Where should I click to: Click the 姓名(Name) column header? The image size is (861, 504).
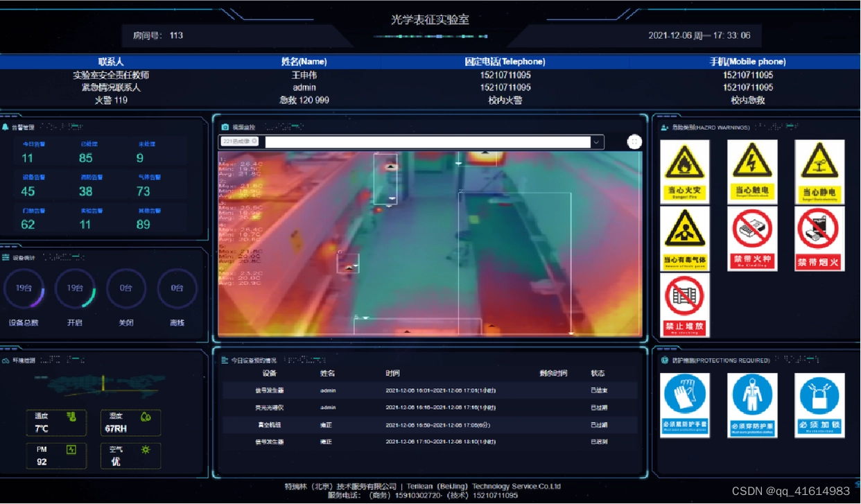(x=304, y=62)
